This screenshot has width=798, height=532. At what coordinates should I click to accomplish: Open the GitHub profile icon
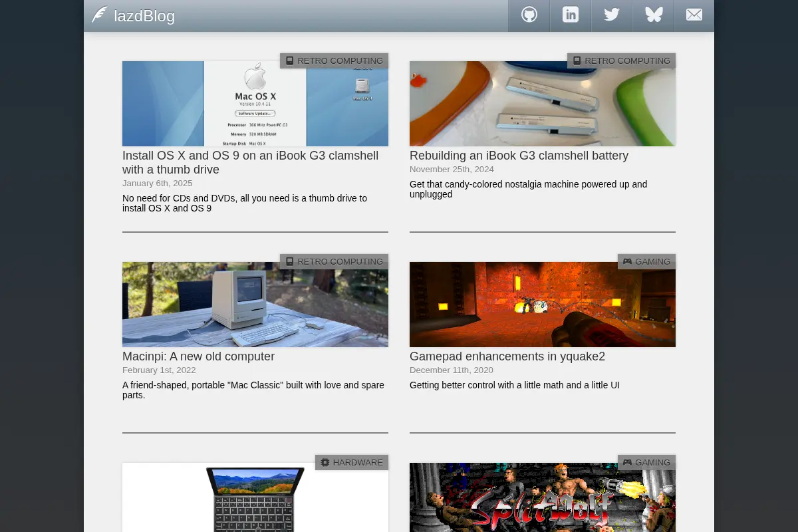pyautogui.click(x=529, y=15)
